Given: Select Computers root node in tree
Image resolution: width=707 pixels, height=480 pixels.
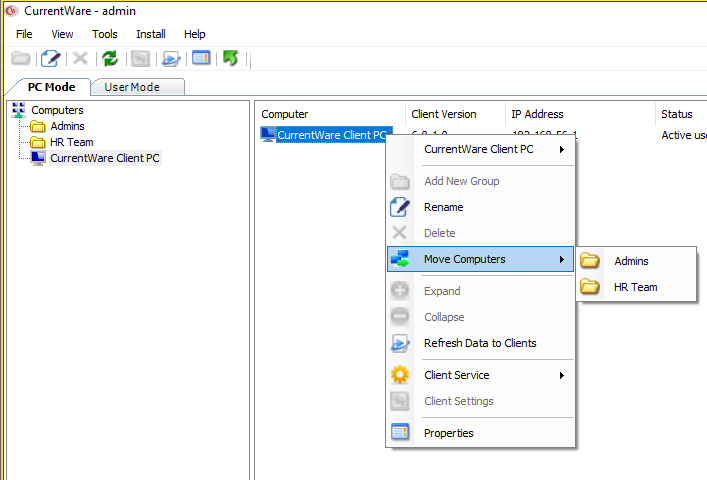Looking at the screenshot, I should click(x=57, y=110).
